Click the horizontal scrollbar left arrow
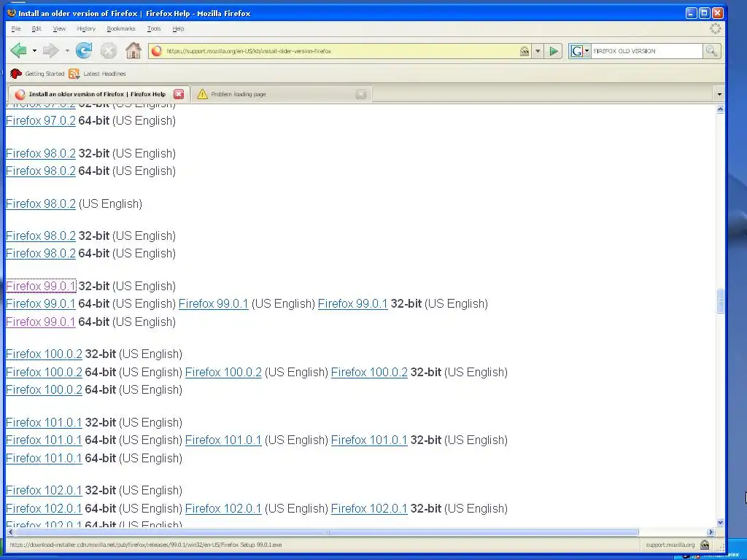The width and height of the screenshot is (747, 560). coord(9,532)
